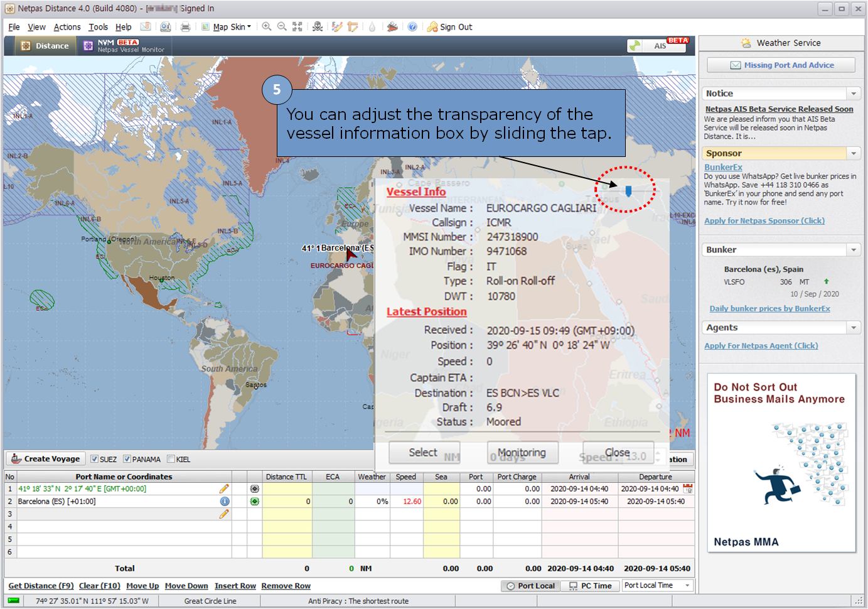868x609 pixels.
Task: Click the calendar icon beside row 1 departure
Action: 688,488
